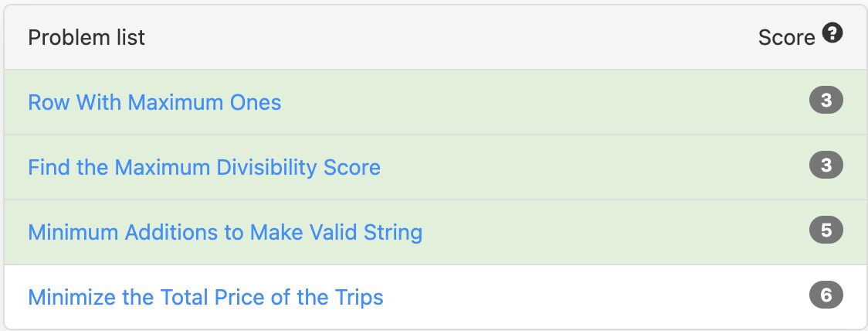Open Find the Maximum Divisibility Score problem

pos(204,167)
